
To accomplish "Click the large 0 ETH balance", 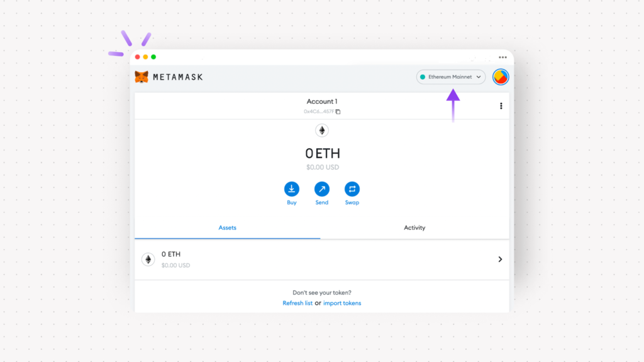I will click(x=323, y=153).
